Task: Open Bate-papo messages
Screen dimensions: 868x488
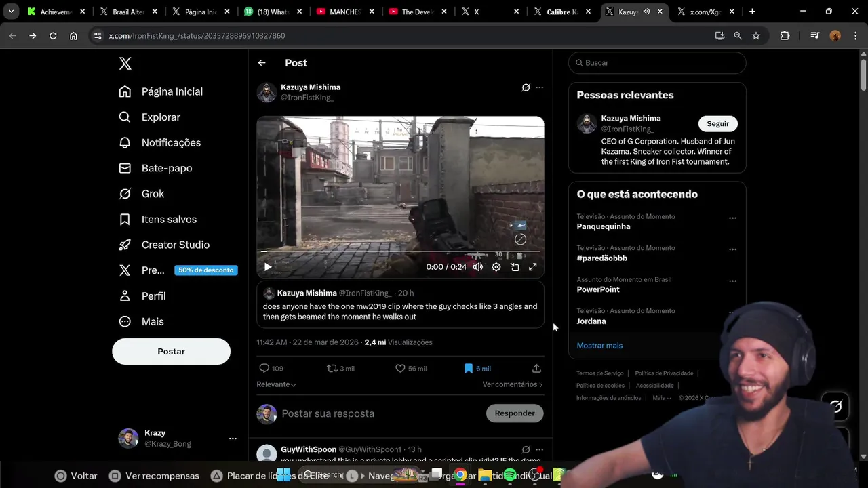Action: coord(155,168)
